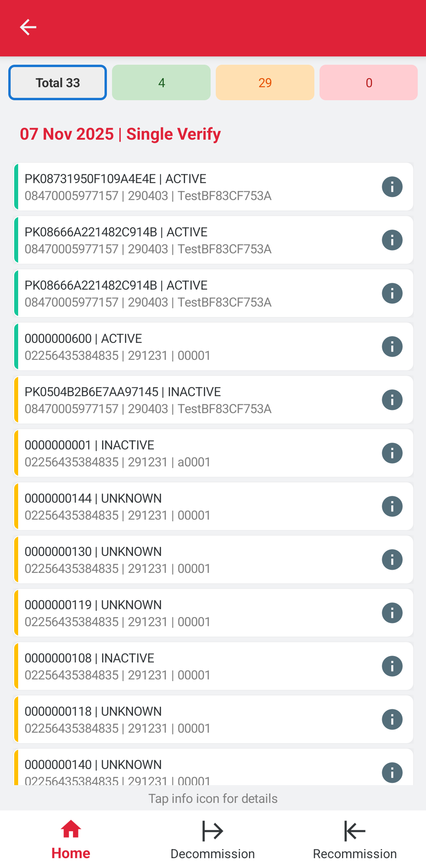Tap info icon on 0000000108 INACTIVE
Viewport: 426px width, 868px height.
(x=392, y=666)
